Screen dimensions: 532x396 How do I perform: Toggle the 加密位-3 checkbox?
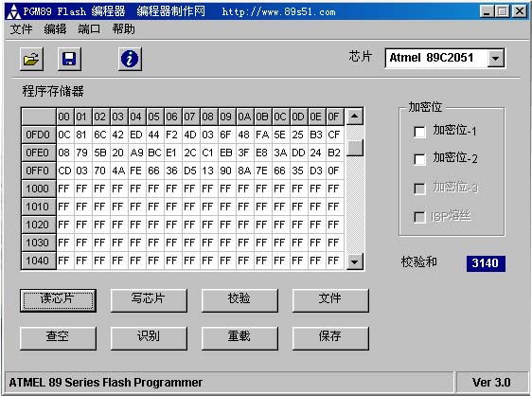click(x=419, y=189)
